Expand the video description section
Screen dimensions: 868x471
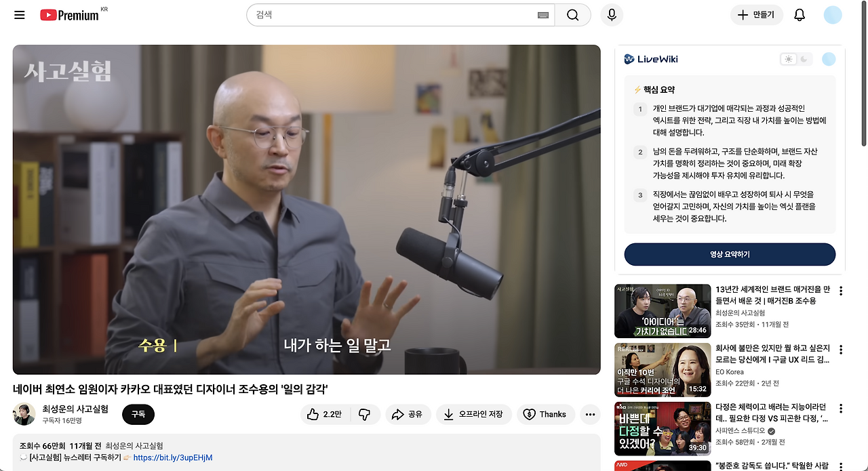[307, 447]
